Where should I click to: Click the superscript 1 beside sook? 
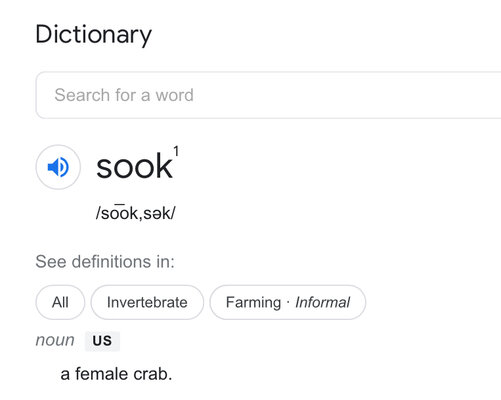click(x=176, y=151)
